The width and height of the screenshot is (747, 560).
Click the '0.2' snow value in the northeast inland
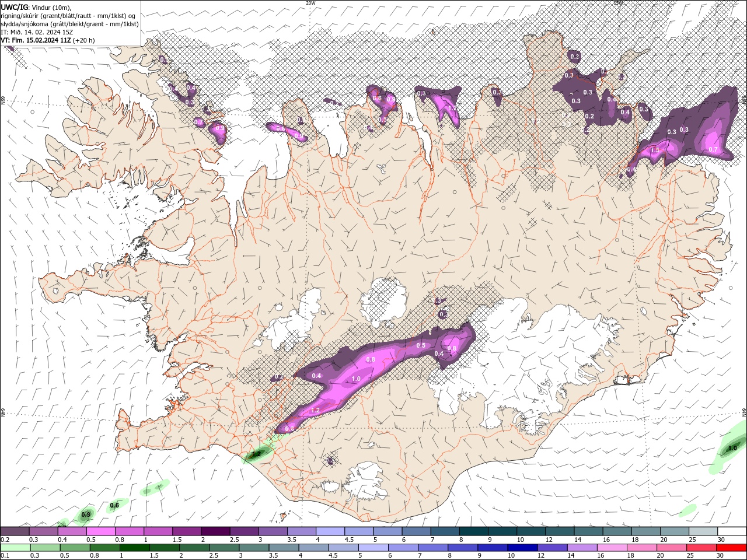[x=589, y=116]
